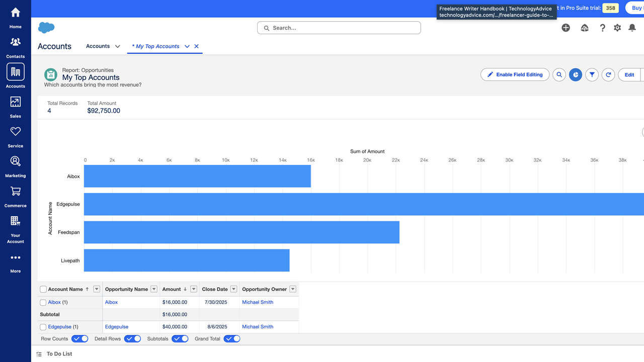Click the Aibox chart bar
This screenshot has width=644, height=362.
point(197,176)
